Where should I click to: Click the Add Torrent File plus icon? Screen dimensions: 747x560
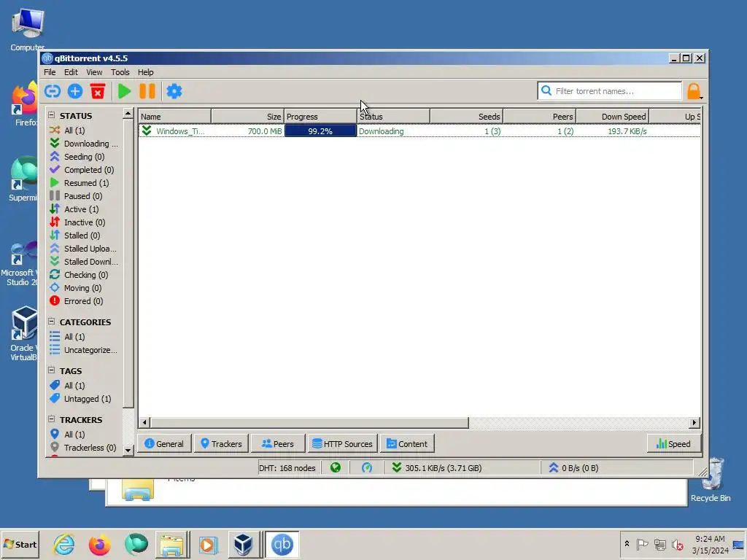tap(75, 91)
